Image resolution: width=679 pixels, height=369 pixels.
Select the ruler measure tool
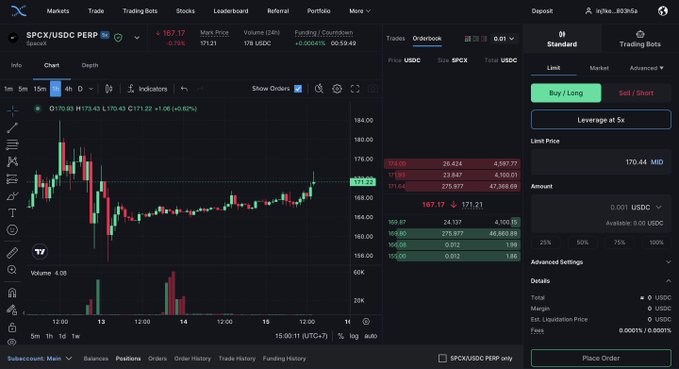[12, 252]
